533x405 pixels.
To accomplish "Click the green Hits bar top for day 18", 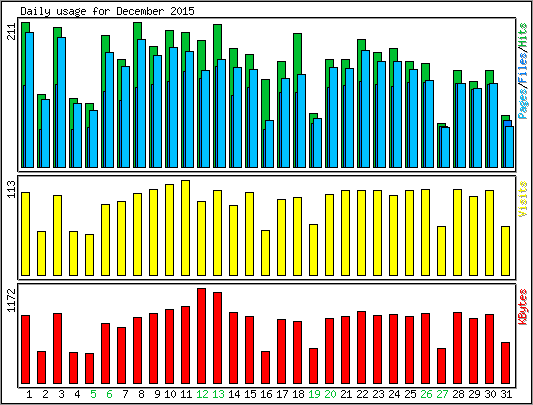I will pos(297,54).
